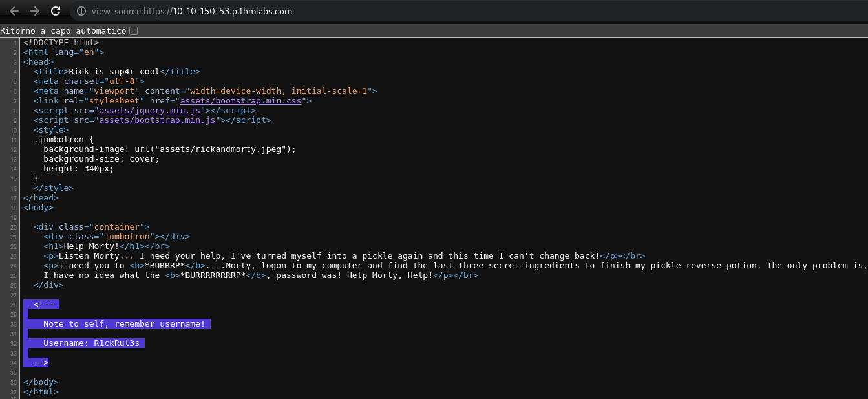Toggle the 'Ritorno a capo automatico' checkbox
Viewport: 868px width, 399px height.
(x=133, y=30)
